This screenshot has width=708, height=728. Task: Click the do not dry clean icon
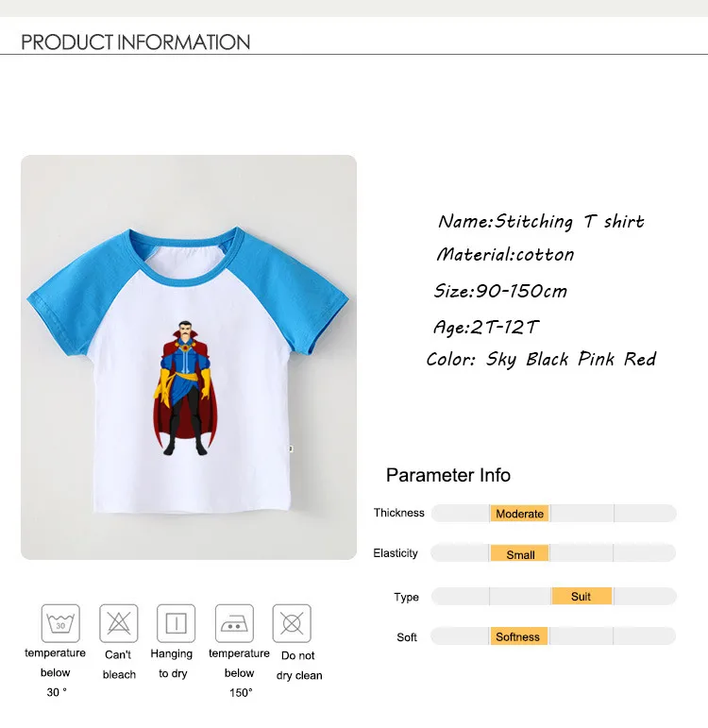[292, 623]
